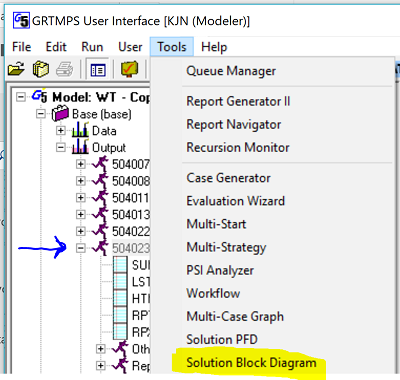Click the yellow package toolbar icon
The image size is (400, 380).
point(41,69)
